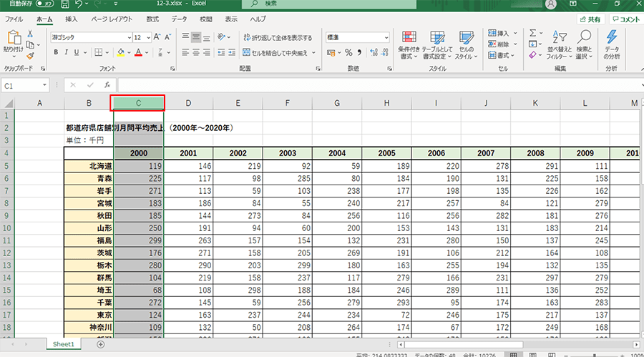This screenshot has width=644, height=357.
Task: Open Sort and Filter menu
Action: tap(559, 45)
